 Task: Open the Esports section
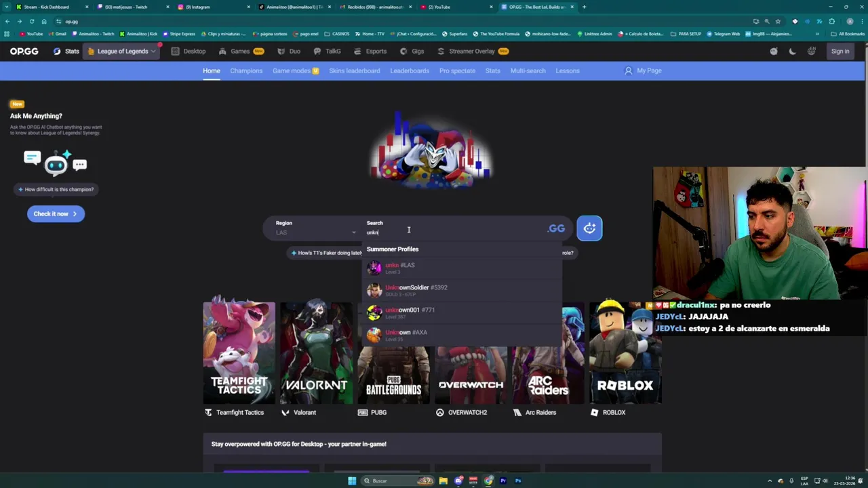(370, 51)
